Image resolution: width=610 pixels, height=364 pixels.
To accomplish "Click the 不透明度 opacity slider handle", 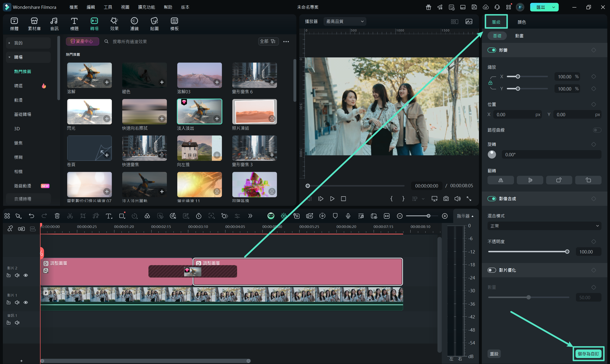I will coord(567,252).
